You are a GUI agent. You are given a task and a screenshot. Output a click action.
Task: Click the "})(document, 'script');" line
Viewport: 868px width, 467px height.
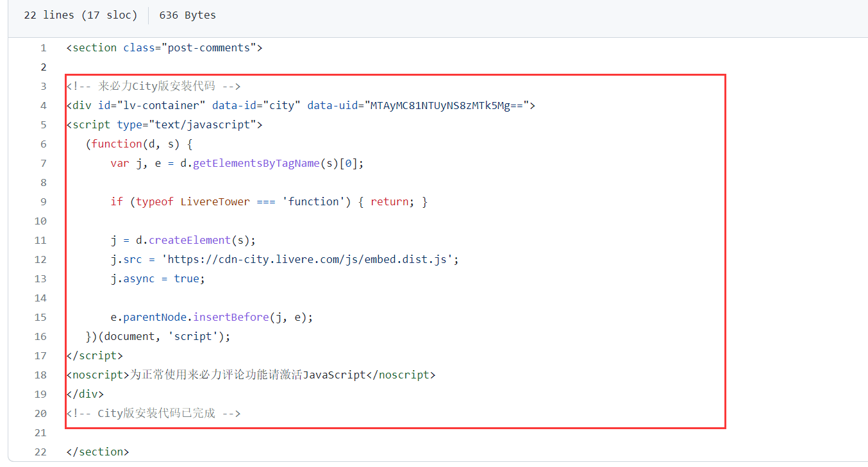click(x=158, y=336)
